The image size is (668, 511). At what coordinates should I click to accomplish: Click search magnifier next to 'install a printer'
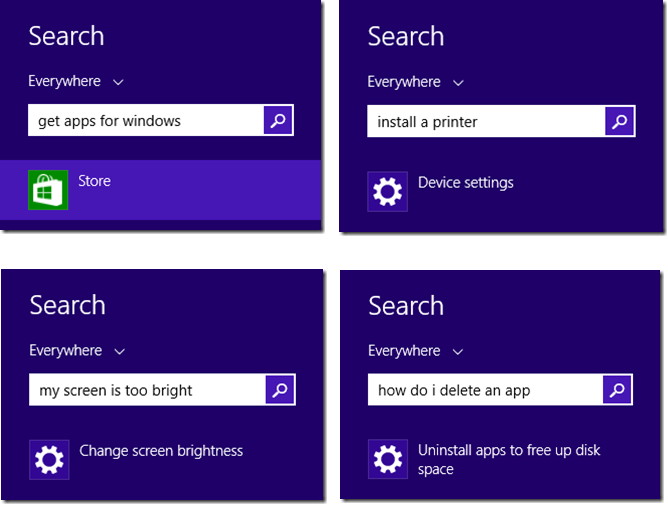pos(619,121)
